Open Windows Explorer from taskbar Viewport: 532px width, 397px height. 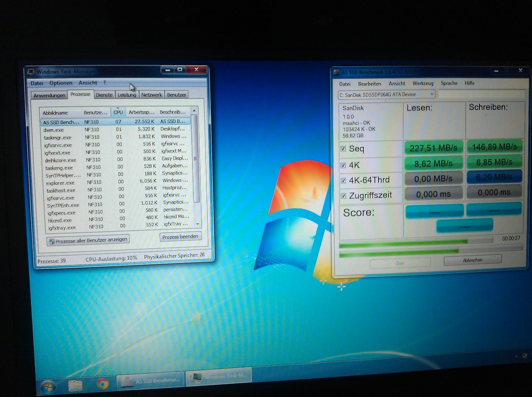(75, 386)
